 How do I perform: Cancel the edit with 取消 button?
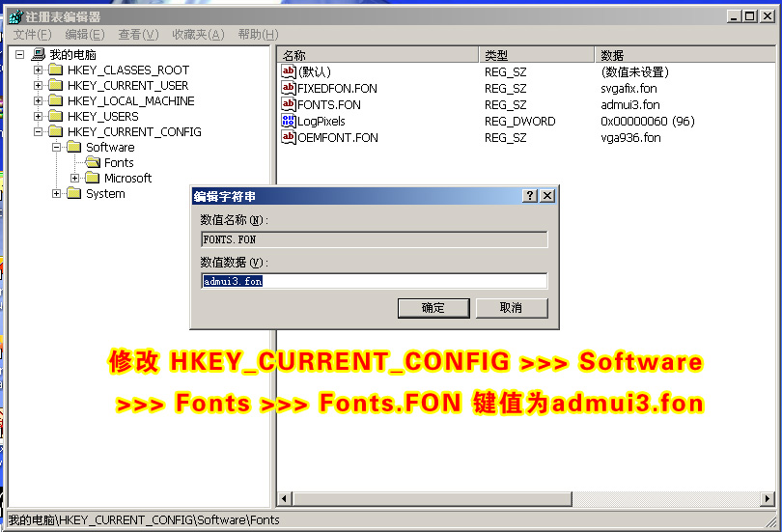tap(512, 308)
